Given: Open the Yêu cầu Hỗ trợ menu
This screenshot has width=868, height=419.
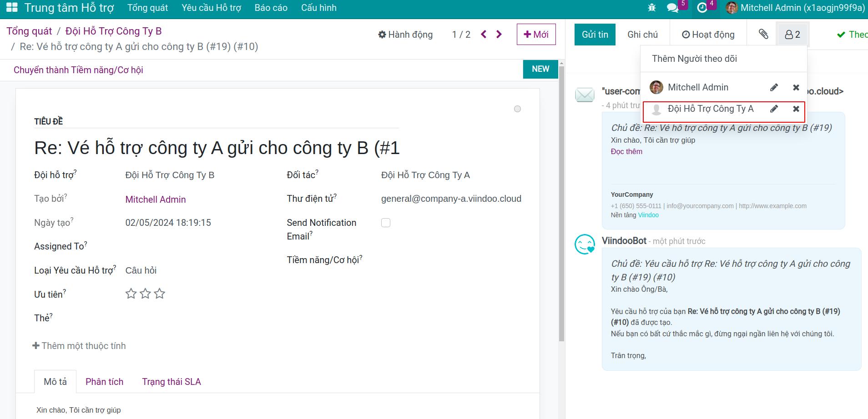Looking at the screenshot, I should pos(211,8).
